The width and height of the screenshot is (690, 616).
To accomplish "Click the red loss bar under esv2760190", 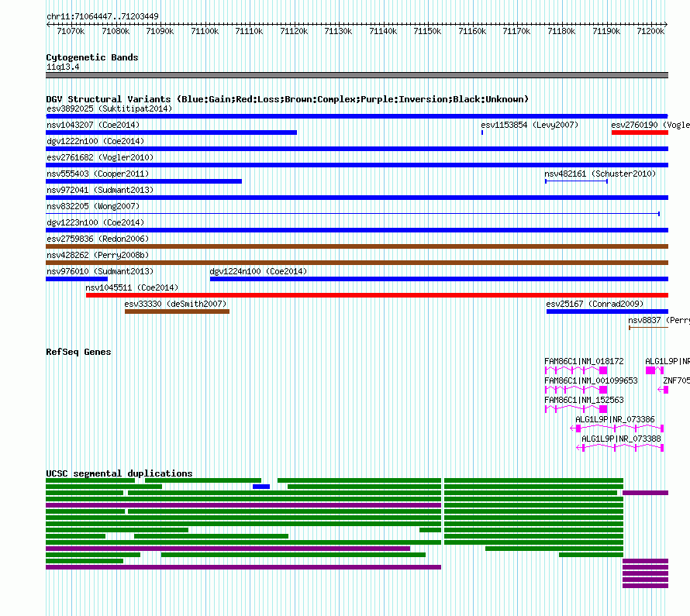I will pos(640,132).
